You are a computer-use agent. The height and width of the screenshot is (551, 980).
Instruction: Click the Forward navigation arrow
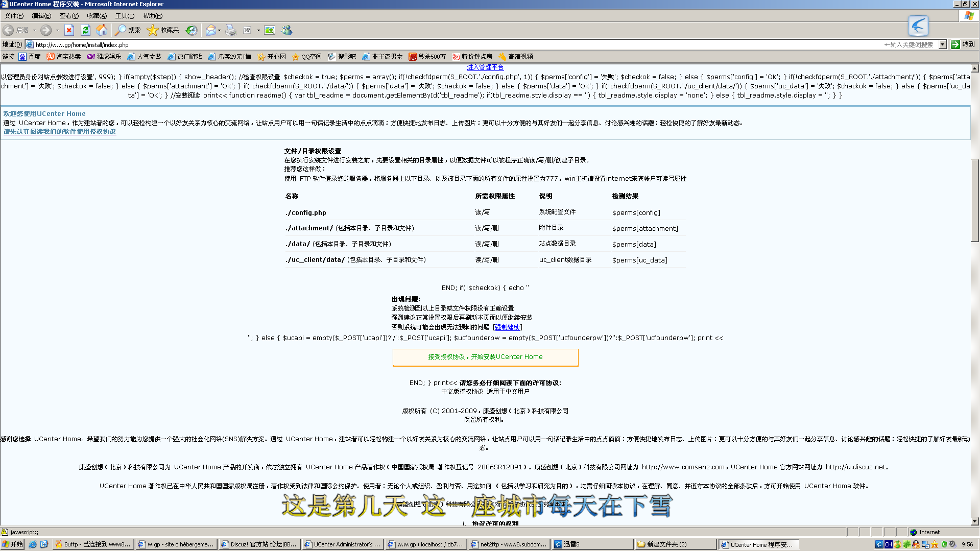click(46, 30)
